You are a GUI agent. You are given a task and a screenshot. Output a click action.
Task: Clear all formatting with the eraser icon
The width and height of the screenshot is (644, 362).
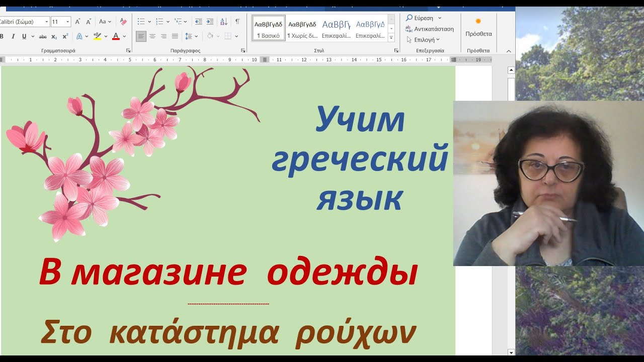pos(123,22)
